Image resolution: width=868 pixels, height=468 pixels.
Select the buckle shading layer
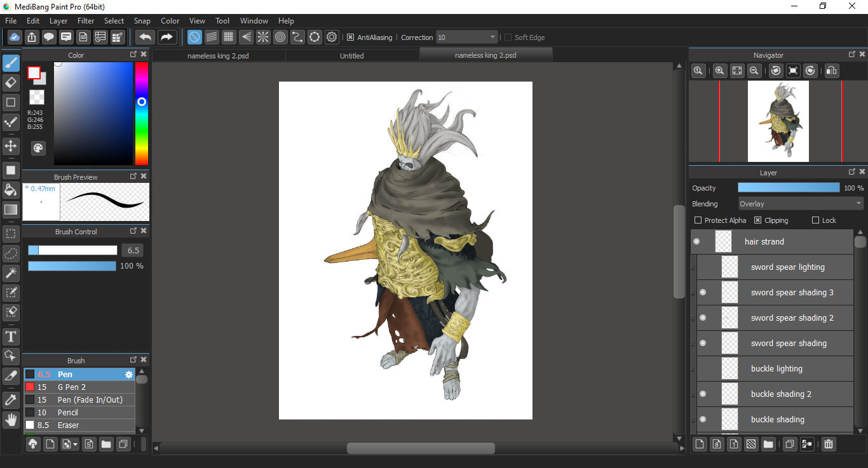click(775, 419)
